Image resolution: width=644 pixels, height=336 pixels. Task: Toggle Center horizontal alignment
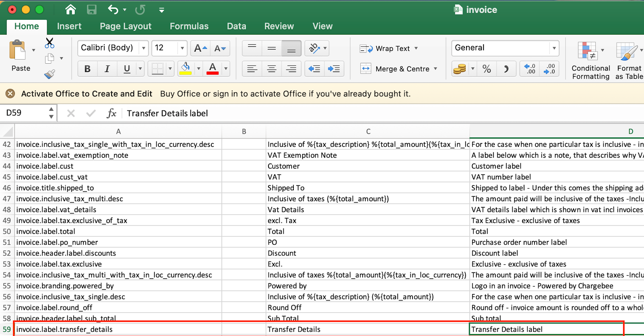click(x=272, y=69)
